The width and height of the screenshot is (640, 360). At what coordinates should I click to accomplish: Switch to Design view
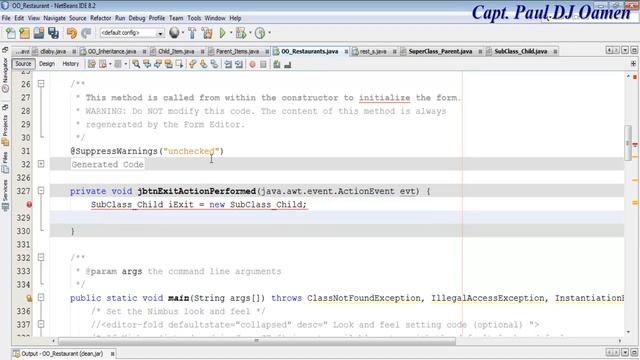pos(47,64)
